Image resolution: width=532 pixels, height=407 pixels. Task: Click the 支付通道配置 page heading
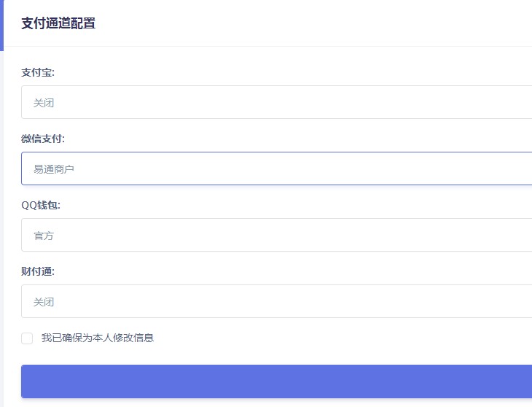[x=58, y=23]
